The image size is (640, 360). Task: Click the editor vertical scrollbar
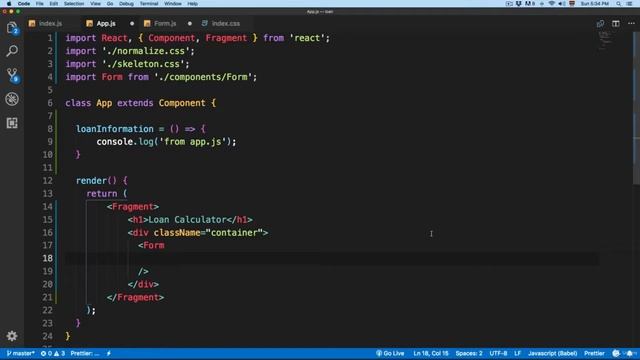click(636, 108)
